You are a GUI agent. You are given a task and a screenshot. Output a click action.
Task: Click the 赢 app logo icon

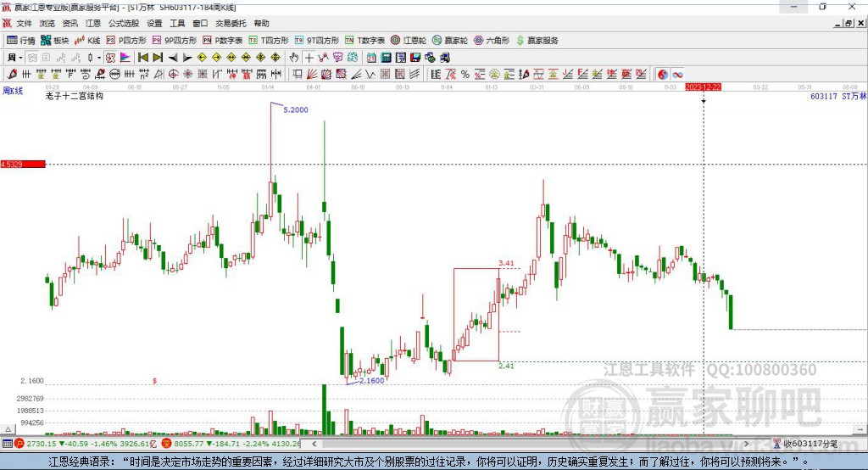point(6,7)
